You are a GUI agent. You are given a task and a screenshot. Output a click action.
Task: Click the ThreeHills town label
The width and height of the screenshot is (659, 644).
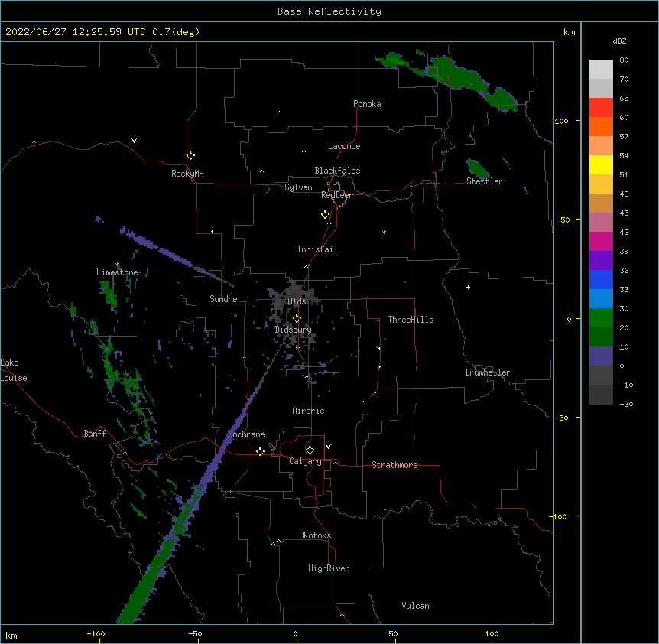coord(411,320)
